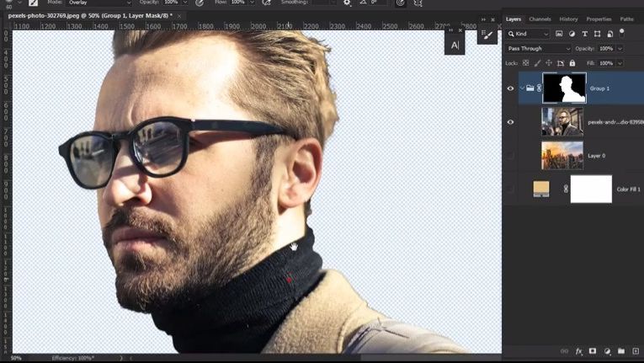This screenshot has width=644, height=363.
Task: Click the brush angle value field
Action: point(378,3)
